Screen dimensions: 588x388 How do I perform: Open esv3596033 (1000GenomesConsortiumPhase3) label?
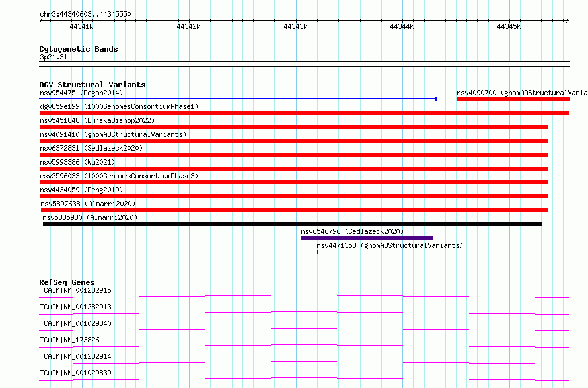(x=119, y=176)
